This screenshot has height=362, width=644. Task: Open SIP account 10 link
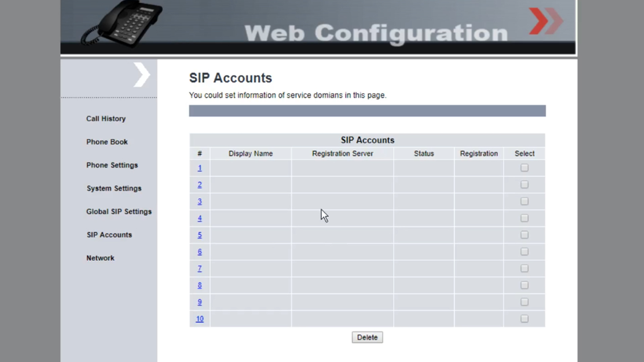pyautogui.click(x=200, y=319)
